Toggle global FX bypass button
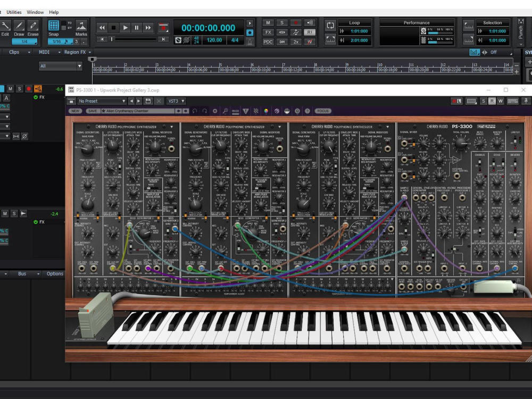532x399 pixels. [268, 32]
